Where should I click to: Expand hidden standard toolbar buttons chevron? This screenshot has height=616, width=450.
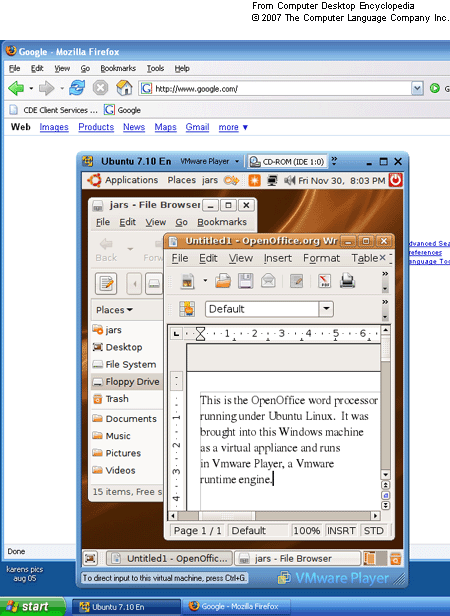coord(385,274)
